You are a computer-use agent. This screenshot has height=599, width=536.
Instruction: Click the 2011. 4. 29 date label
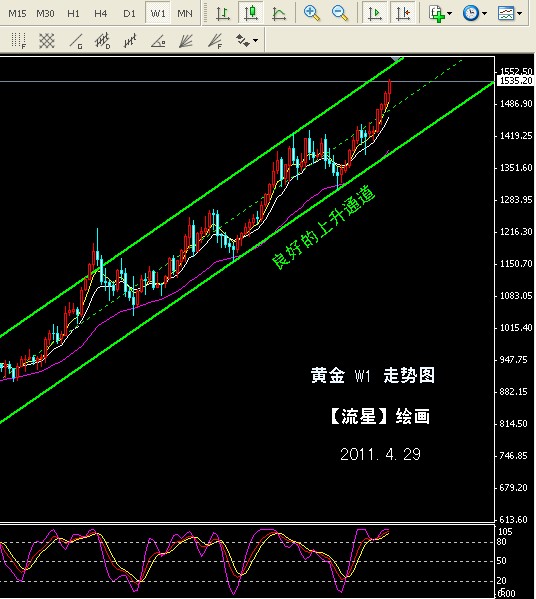click(x=380, y=454)
